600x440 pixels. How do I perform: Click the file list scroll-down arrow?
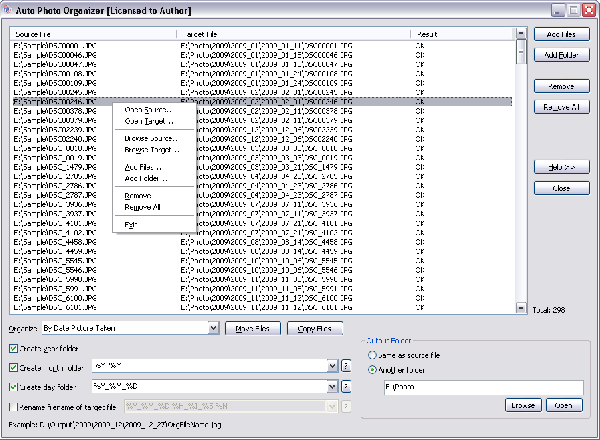[x=521, y=308]
